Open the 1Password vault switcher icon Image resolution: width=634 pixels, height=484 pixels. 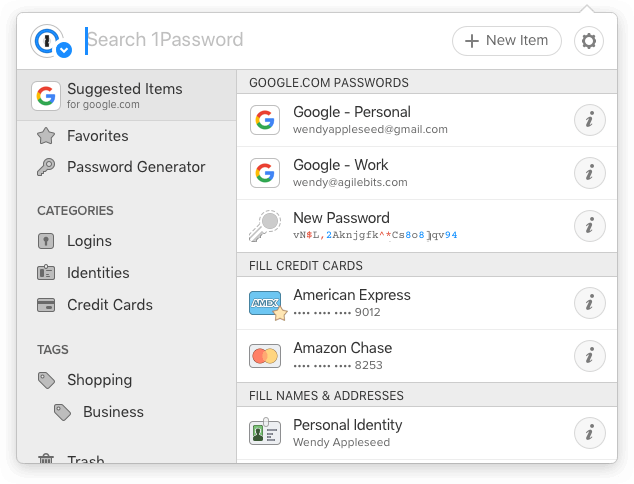pyautogui.click(x=51, y=41)
